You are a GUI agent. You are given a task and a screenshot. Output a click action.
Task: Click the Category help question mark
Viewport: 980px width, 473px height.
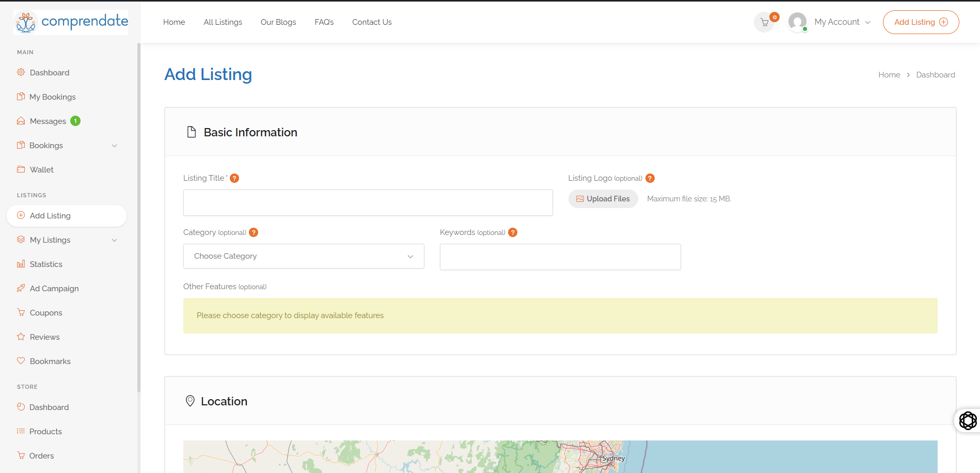pyautogui.click(x=254, y=232)
